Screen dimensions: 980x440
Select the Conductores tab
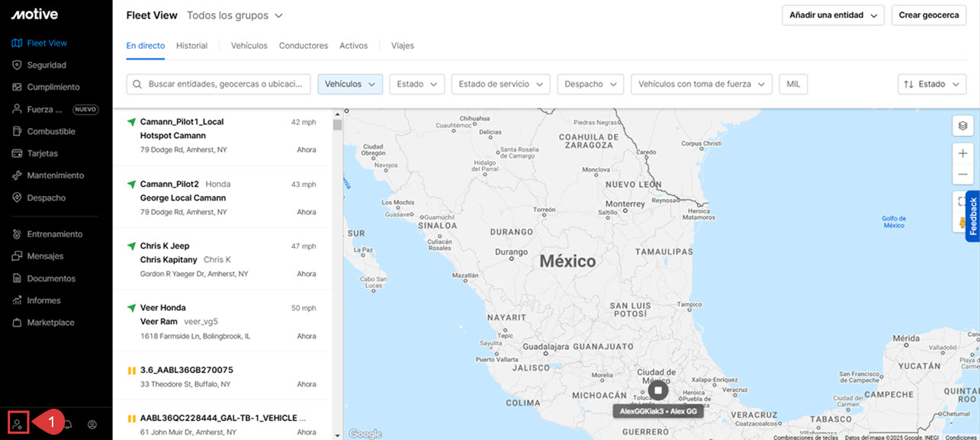click(303, 46)
